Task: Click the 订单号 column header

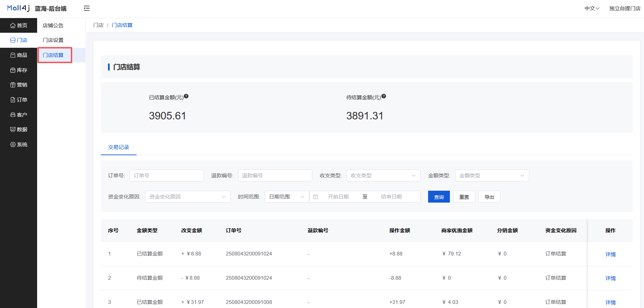Action: click(234, 231)
